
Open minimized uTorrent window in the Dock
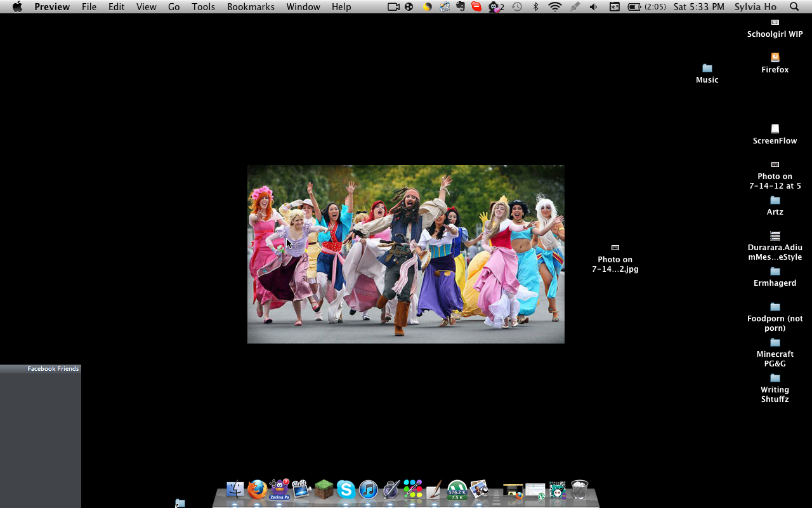click(x=535, y=491)
